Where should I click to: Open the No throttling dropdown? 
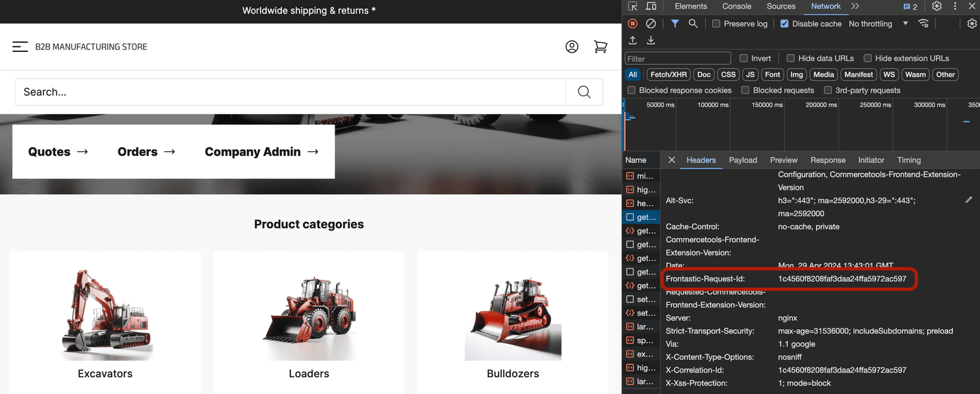click(x=871, y=23)
